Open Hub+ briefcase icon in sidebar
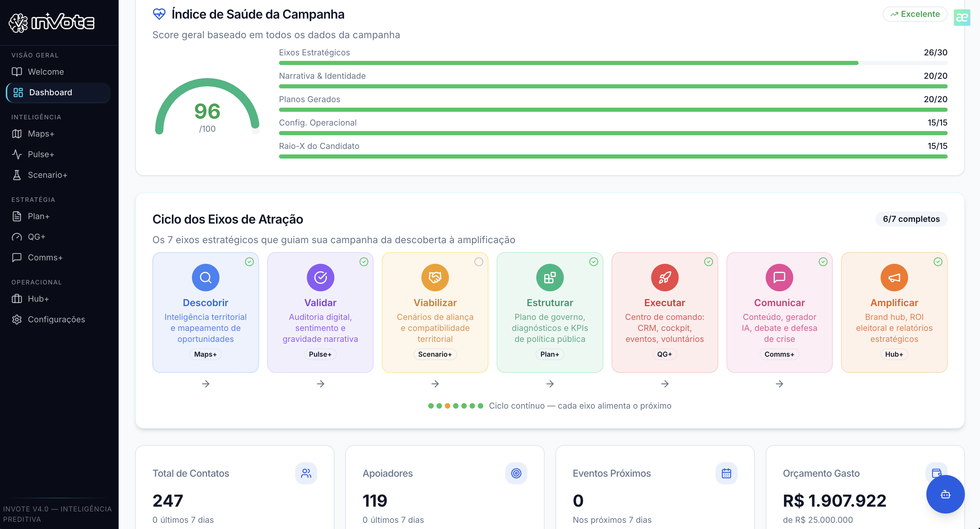 point(17,299)
